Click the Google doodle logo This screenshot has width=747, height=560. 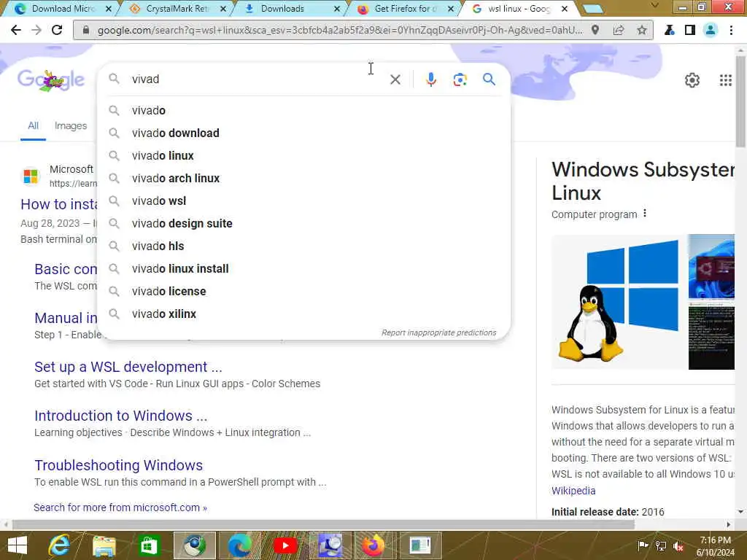51,80
